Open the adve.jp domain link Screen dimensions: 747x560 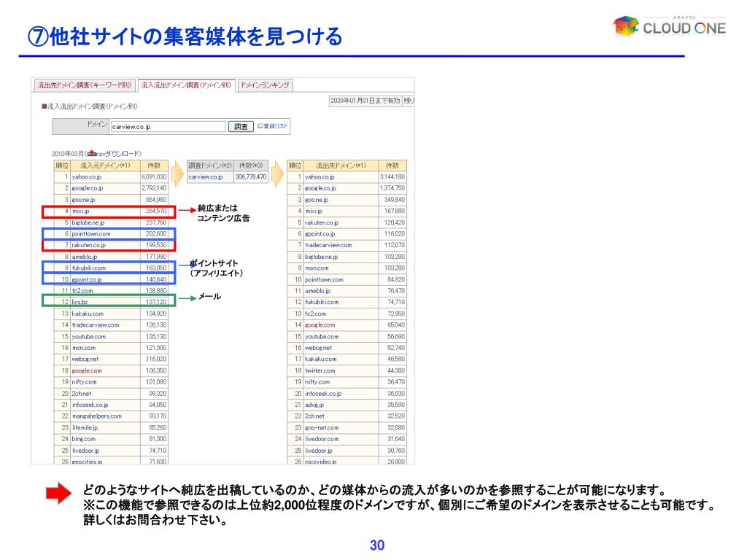coord(314,405)
